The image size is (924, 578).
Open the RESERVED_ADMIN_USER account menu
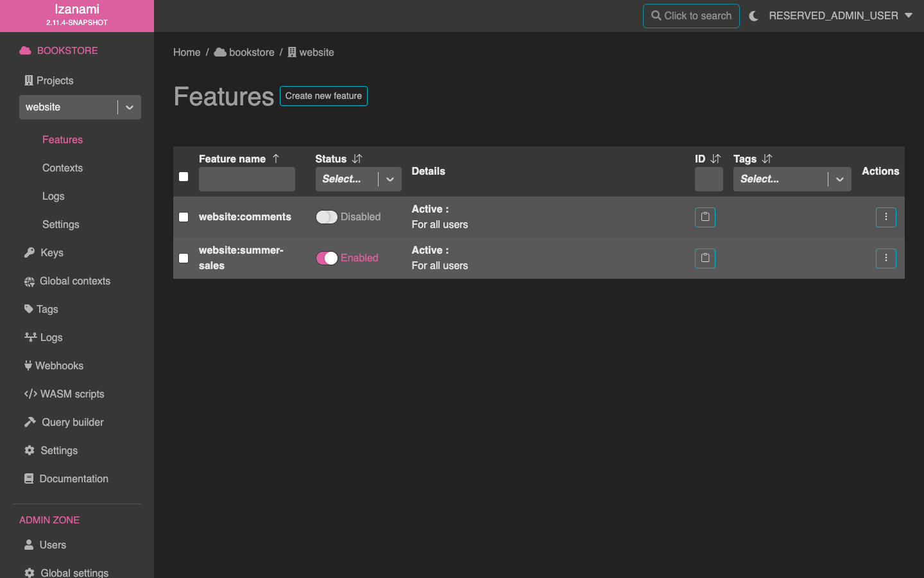(840, 15)
